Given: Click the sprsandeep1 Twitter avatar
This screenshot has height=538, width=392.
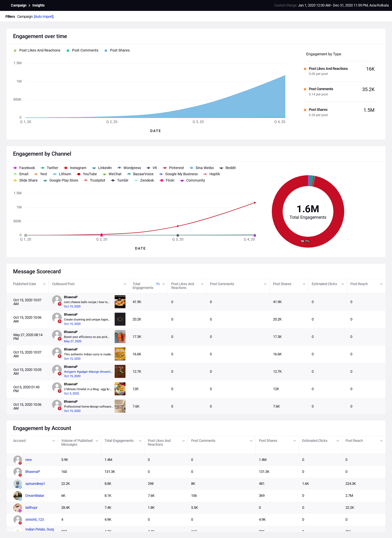Looking at the screenshot, I should pos(18,484).
